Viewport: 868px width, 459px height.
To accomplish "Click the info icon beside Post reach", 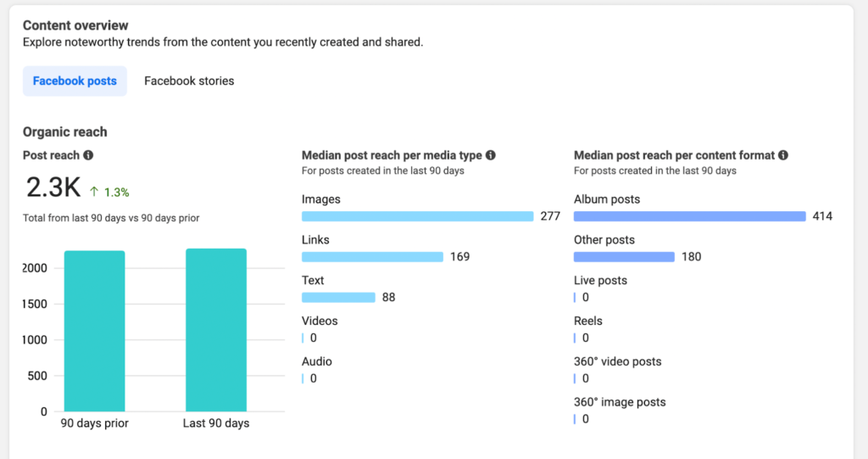I will 88,155.
